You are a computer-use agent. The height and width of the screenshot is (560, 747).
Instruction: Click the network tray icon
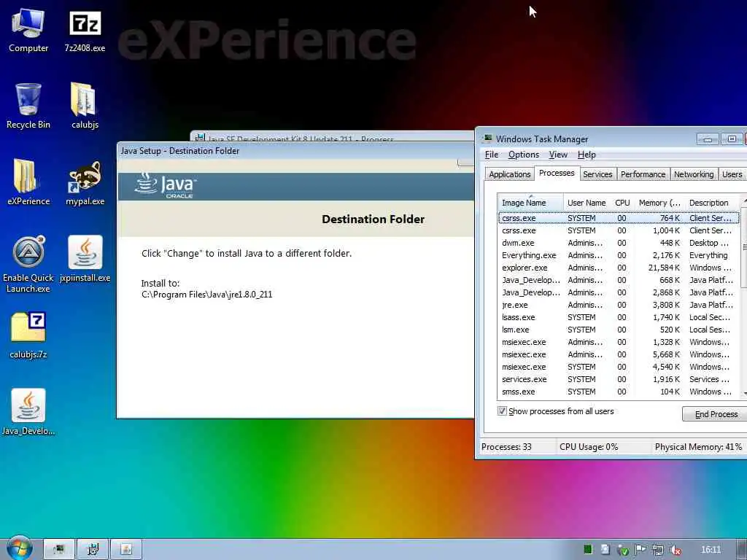658,550
